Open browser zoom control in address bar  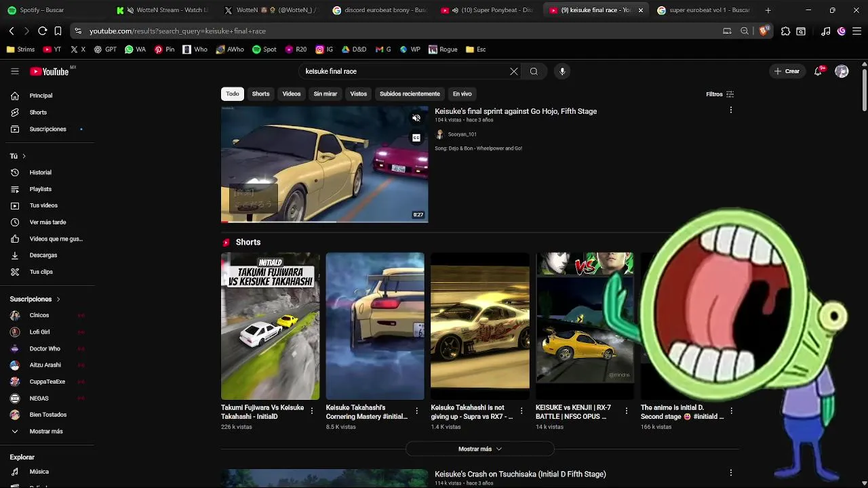tap(745, 30)
